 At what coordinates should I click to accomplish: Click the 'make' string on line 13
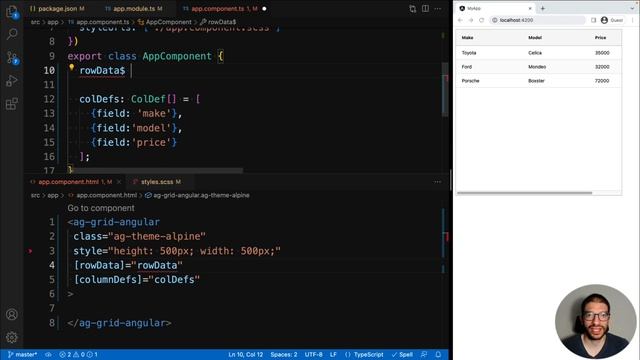154,113
